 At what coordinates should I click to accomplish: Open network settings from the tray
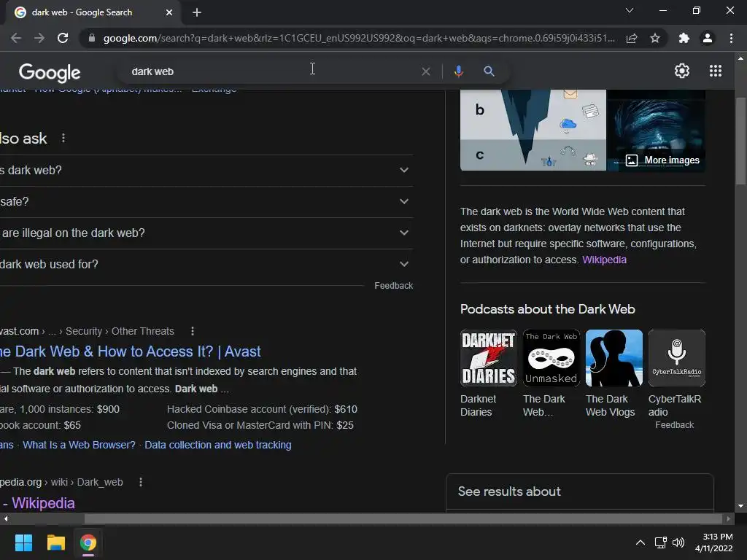(661, 542)
